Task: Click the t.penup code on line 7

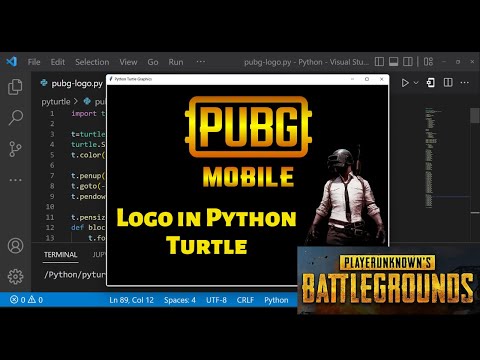Action: pos(88,176)
